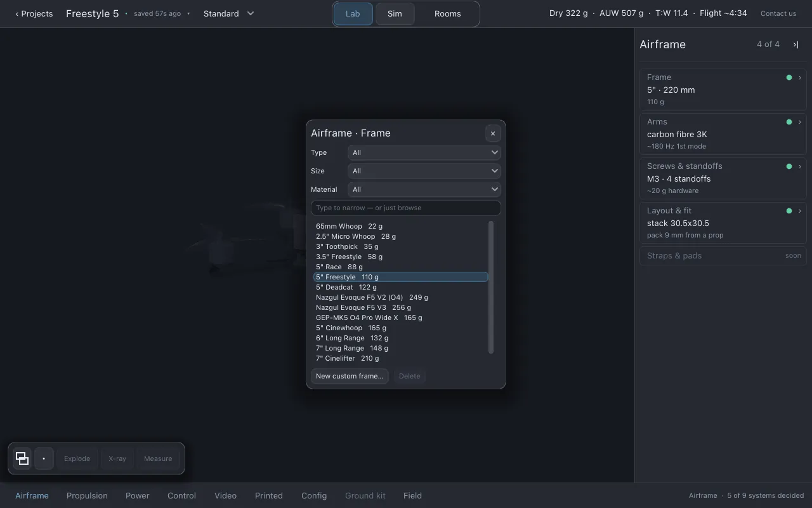Expand the Arms card chevron
812x508 pixels.
800,122
